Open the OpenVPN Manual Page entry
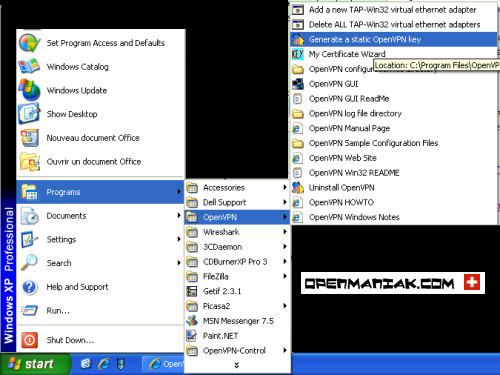This screenshot has height=375, width=500. pos(394,128)
